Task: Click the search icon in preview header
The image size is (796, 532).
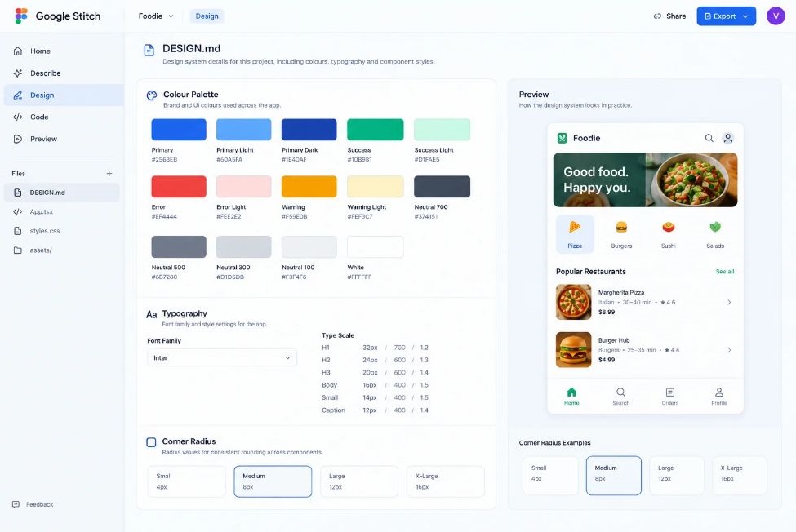Action: pyautogui.click(x=709, y=138)
